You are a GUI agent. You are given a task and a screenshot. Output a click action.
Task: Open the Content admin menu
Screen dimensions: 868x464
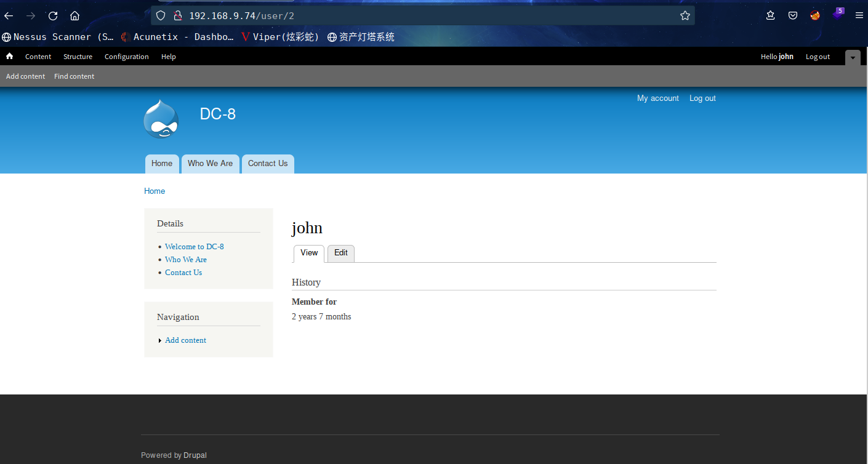[38, 57]
